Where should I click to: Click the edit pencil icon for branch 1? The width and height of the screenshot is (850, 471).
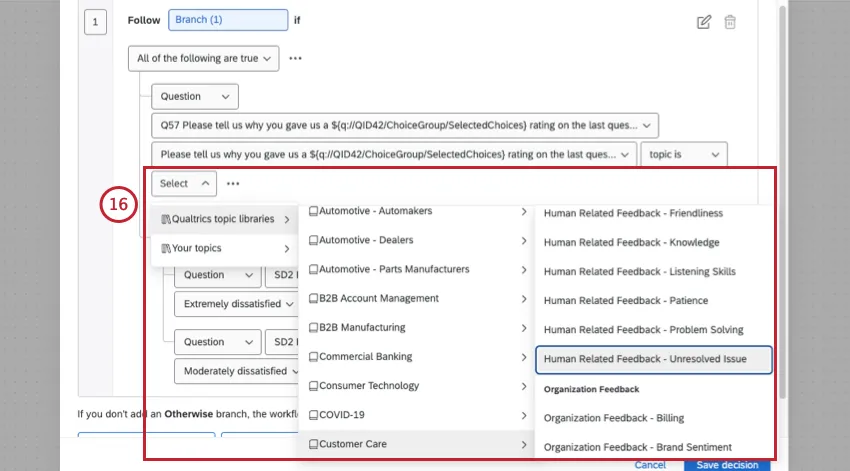704,22
